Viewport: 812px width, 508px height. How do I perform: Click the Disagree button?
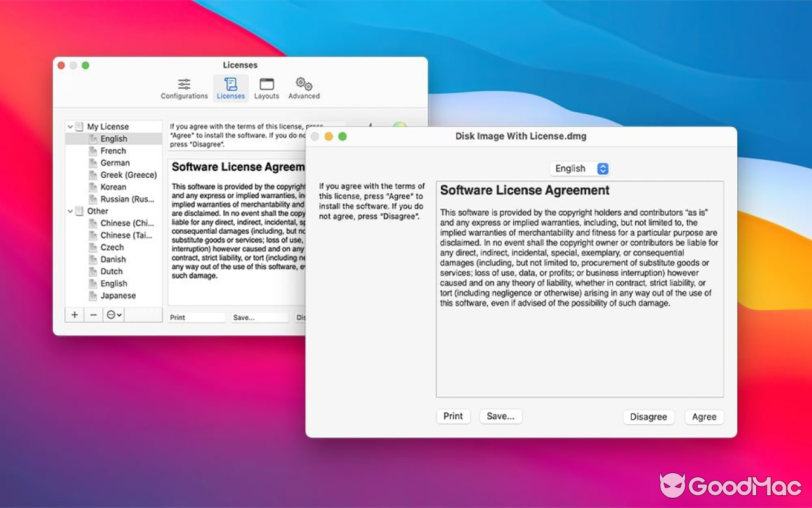click(648, 417)
